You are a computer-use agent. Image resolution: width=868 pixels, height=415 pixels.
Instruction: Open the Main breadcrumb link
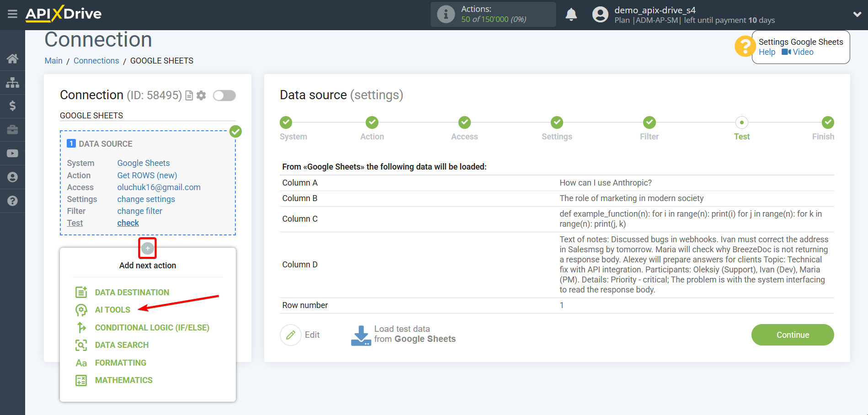click(x=53, y=61)
